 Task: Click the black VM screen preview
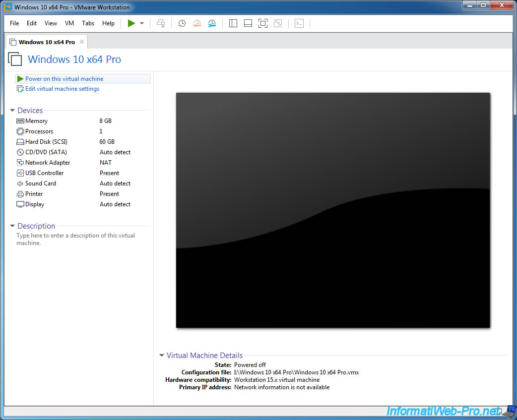click(x=333, y=210)
